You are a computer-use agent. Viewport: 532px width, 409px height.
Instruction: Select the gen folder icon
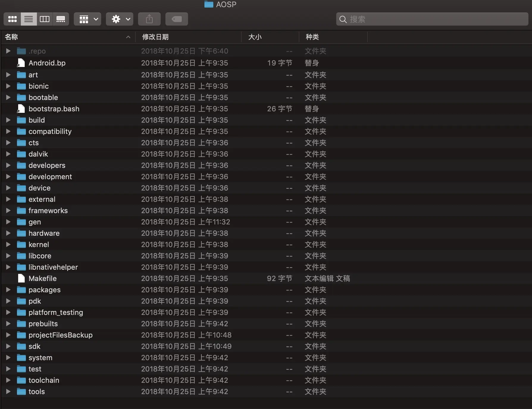(21, 222)
